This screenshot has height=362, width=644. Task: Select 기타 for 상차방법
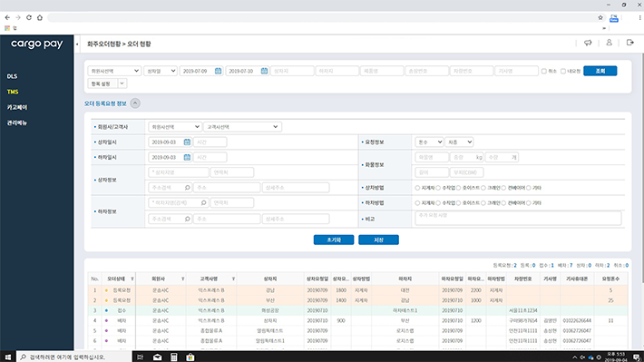coord(529,188)
